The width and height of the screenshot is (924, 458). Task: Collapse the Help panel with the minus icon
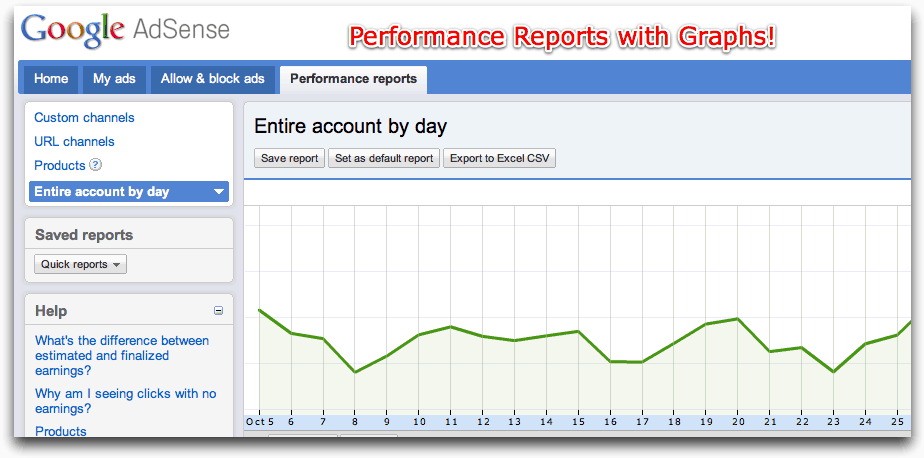(219, 311)
